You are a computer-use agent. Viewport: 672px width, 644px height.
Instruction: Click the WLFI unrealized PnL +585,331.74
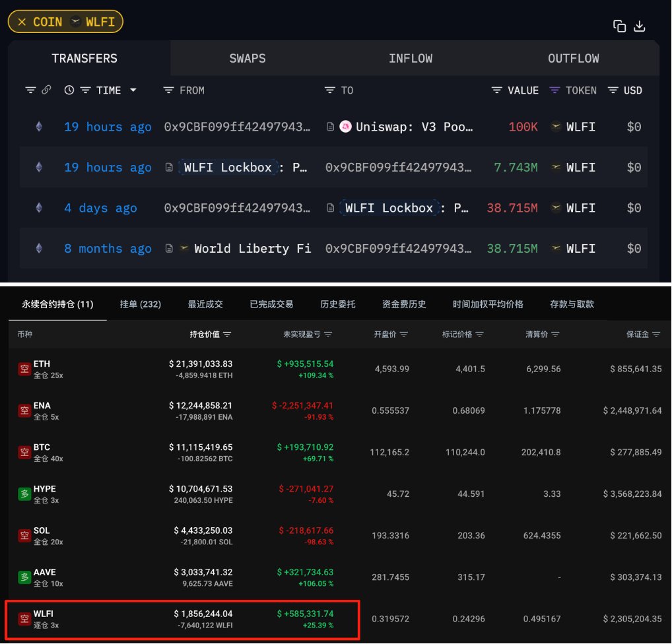tap(305, 614)
